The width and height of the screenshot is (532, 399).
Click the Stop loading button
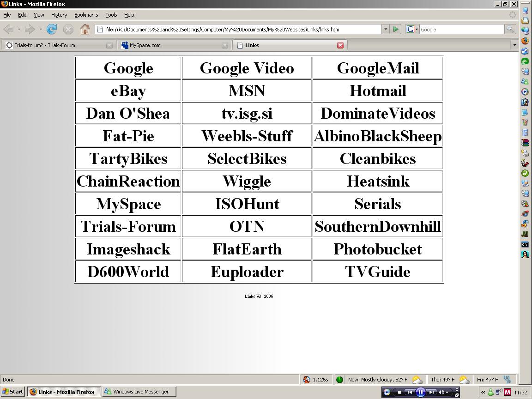coord(68,30)
